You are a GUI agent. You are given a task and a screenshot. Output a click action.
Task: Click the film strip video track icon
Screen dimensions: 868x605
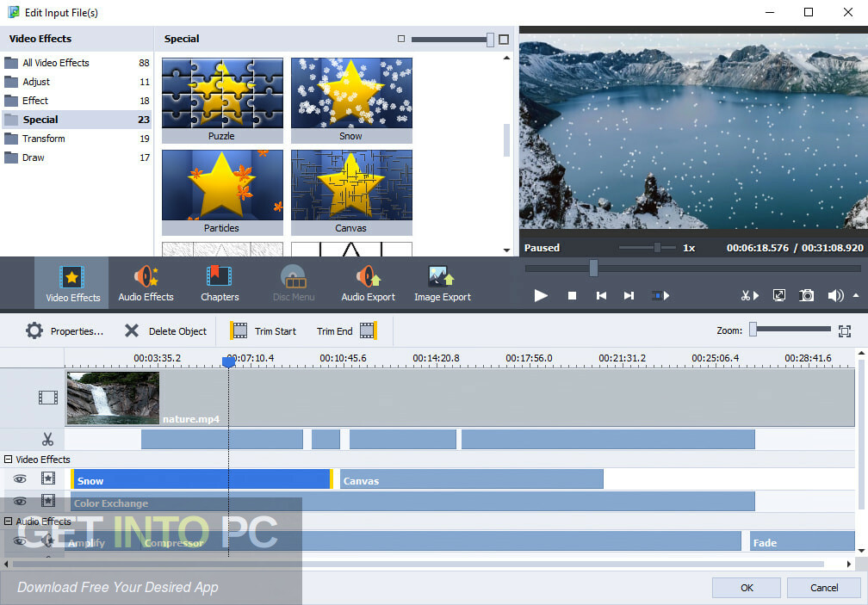48,398
